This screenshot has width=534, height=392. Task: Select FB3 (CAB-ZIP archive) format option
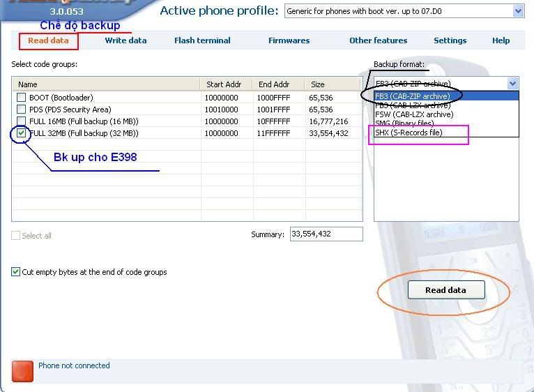click(413, 96)
